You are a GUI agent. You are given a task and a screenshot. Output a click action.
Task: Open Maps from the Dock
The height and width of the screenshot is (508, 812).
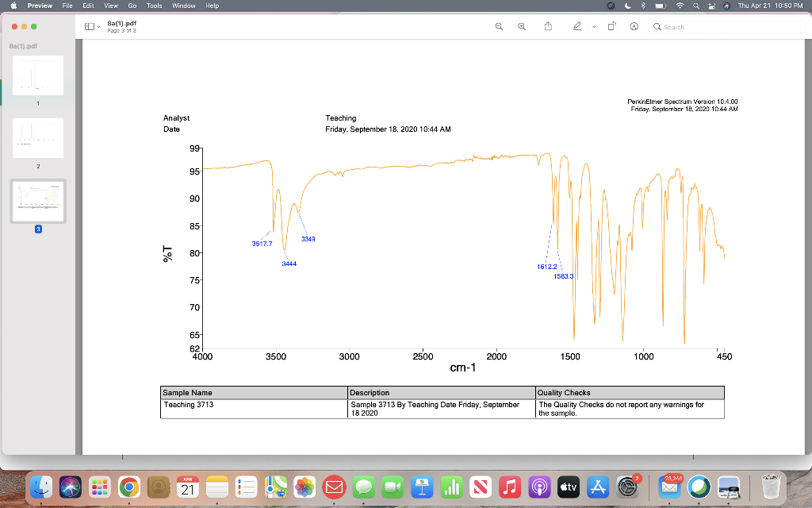pos(275,487)
